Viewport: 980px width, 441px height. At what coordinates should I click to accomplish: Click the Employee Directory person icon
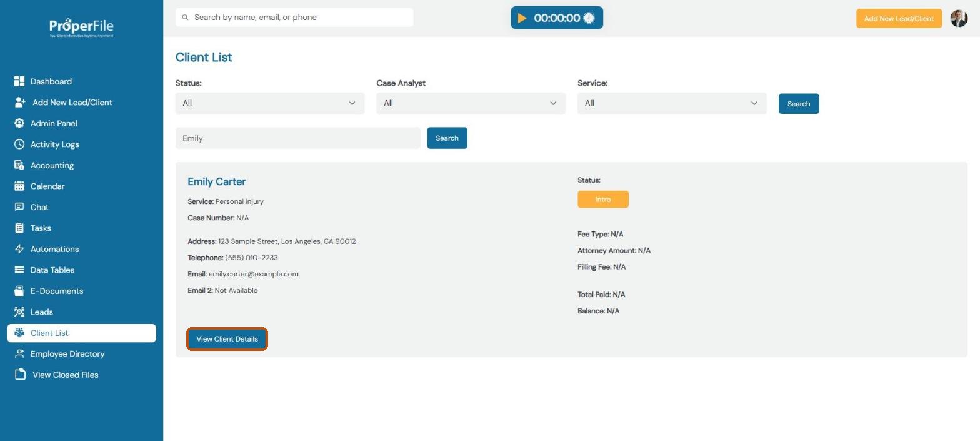pos(19,353)
